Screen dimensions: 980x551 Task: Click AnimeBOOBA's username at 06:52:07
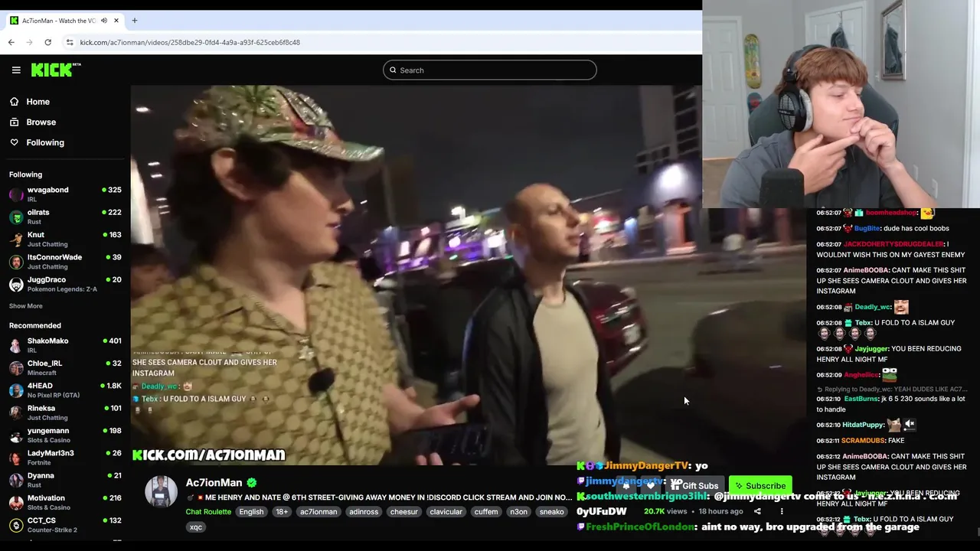[x=867, y=270]
